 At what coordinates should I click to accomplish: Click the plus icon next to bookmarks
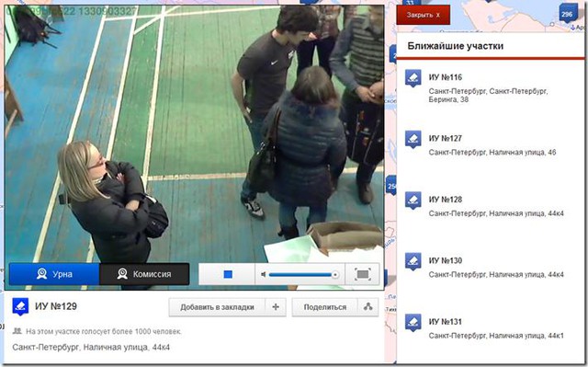click(276, 307)
